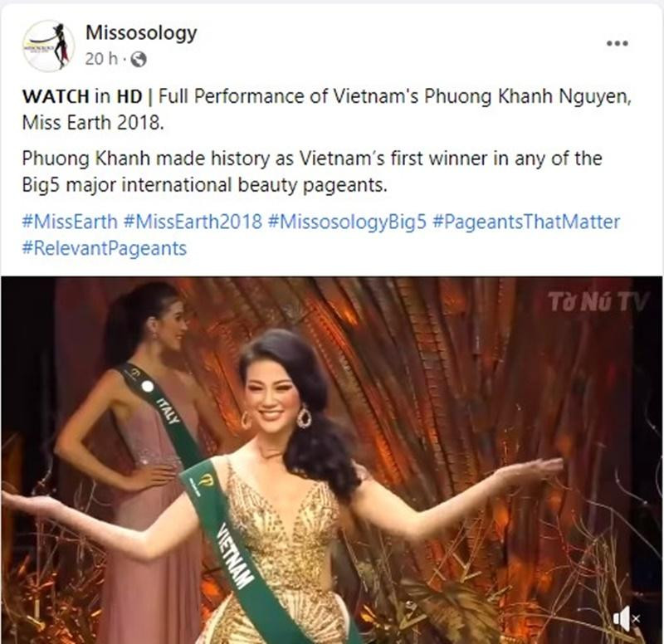Click the public globe privacy icon

point(139,59)
